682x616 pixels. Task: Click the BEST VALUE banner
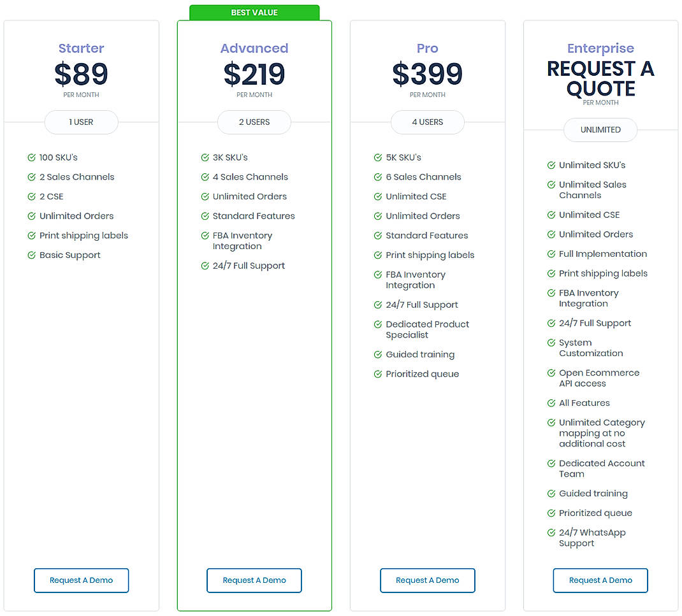click(254, 12)
